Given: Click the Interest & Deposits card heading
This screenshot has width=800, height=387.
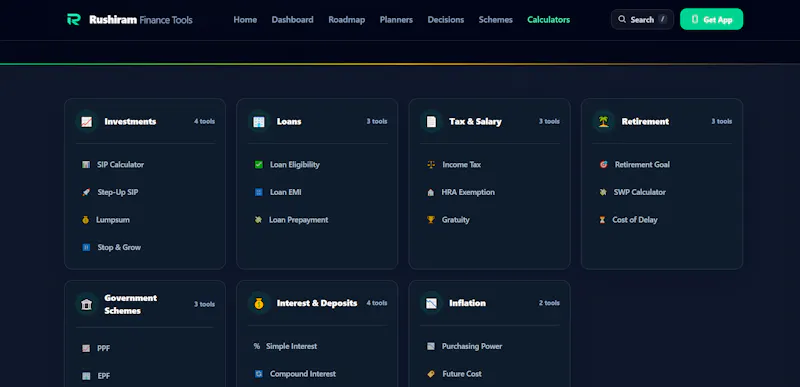Looking at the screenshot, I should (x=317, y=303).
